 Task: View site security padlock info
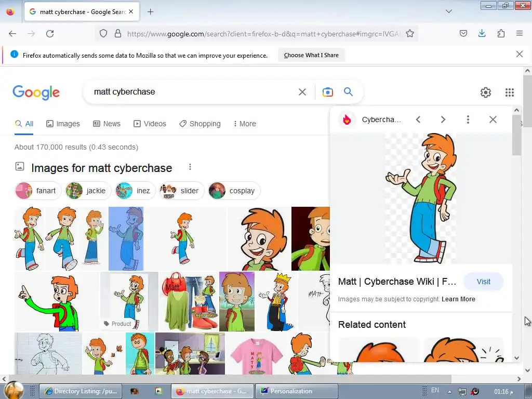point(118,33)
